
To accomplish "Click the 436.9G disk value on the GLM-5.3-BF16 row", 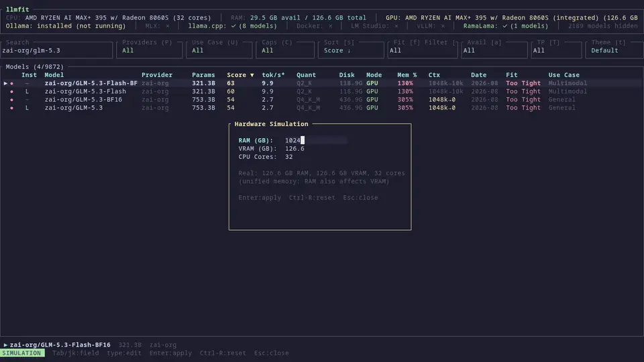I will pos(350,100).
